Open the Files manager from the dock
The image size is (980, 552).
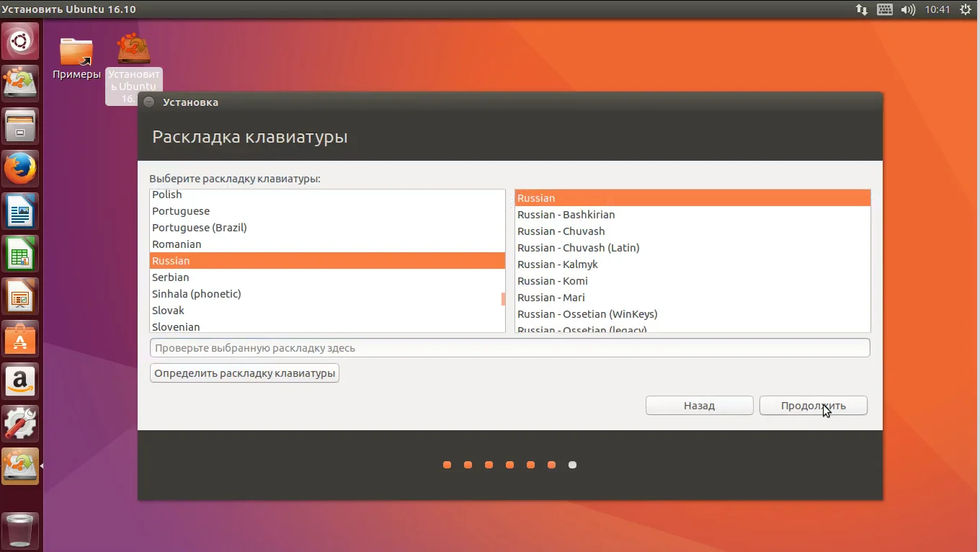point(20,126)
